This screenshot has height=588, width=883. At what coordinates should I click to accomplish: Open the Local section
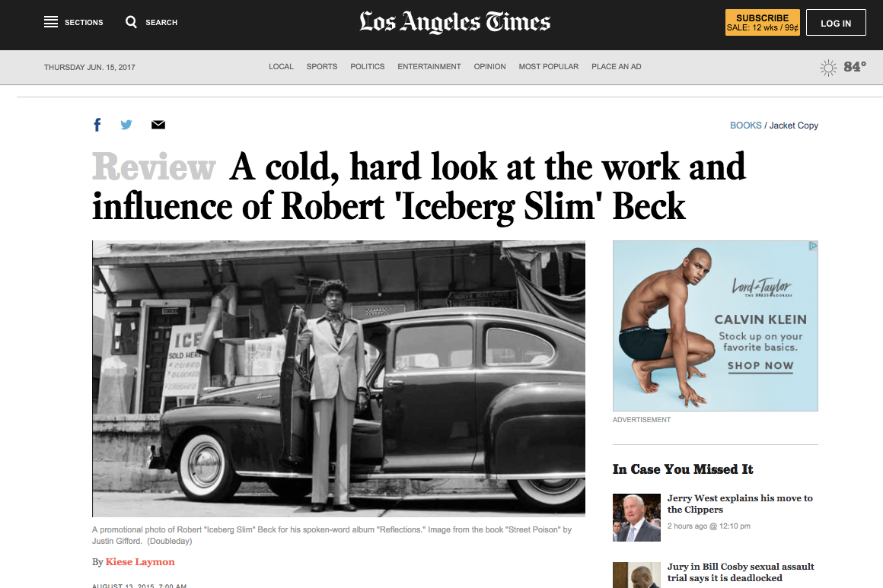(x=281, y=66)
